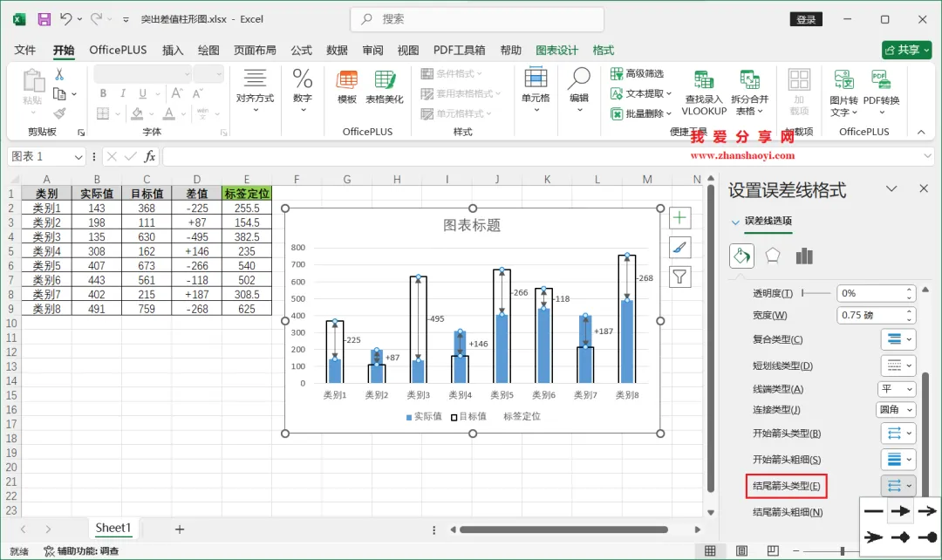
Task: Click the Undo arrow icon
Action: (66, 19)
